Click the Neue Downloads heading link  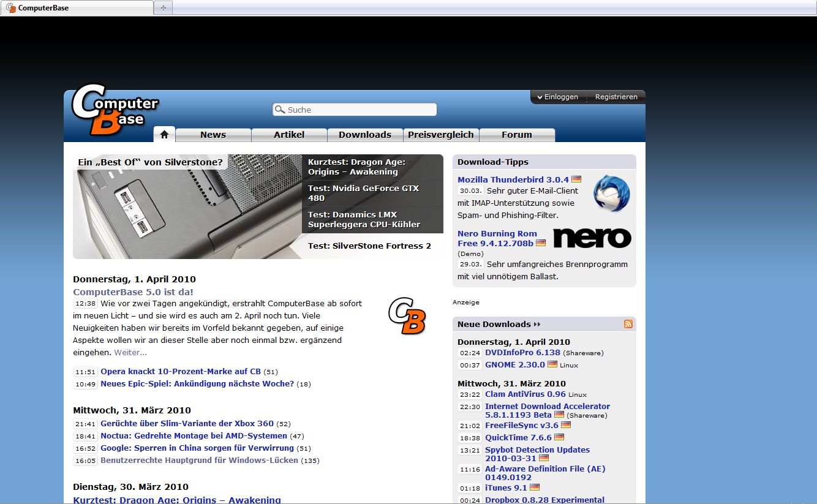[x=494, y=324]
